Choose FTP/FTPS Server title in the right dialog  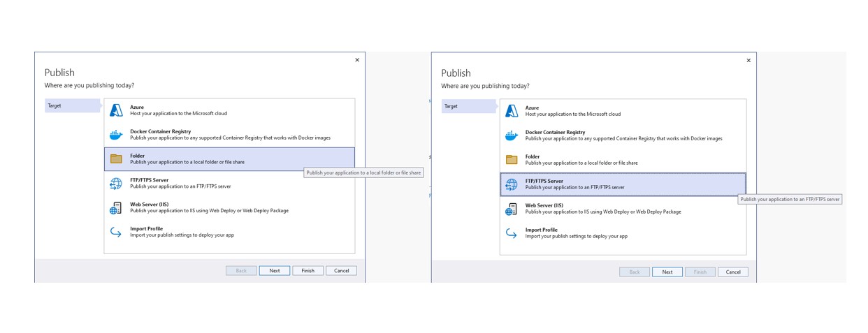[544, 181]
